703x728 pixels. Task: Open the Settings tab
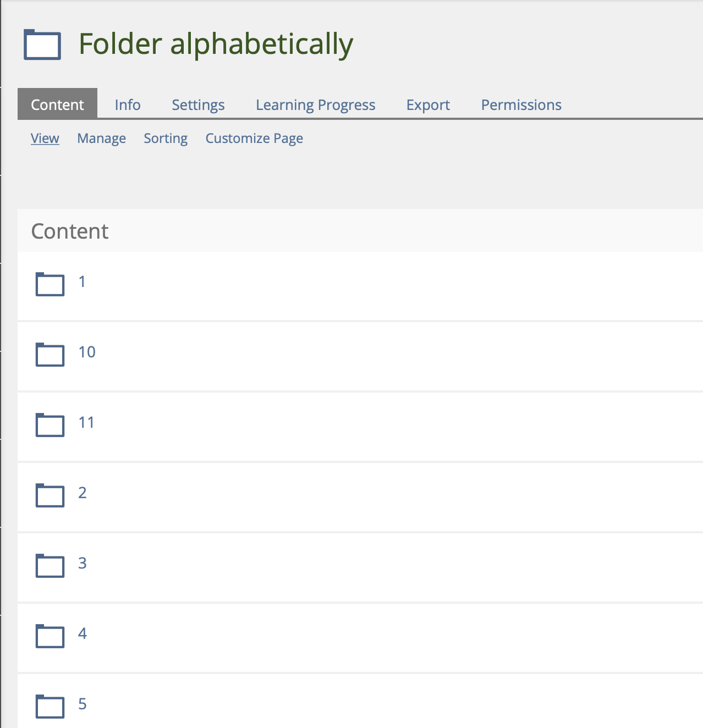pos(198,104)
